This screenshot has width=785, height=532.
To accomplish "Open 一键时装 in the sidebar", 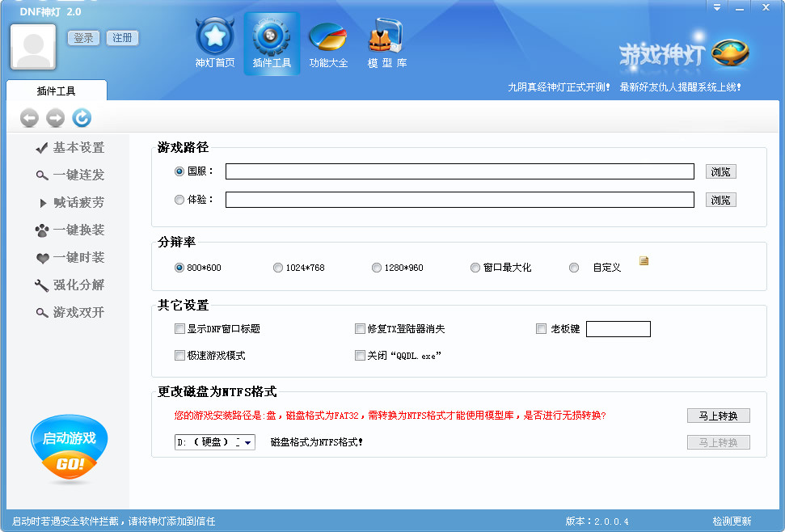I will coord(70,258).
